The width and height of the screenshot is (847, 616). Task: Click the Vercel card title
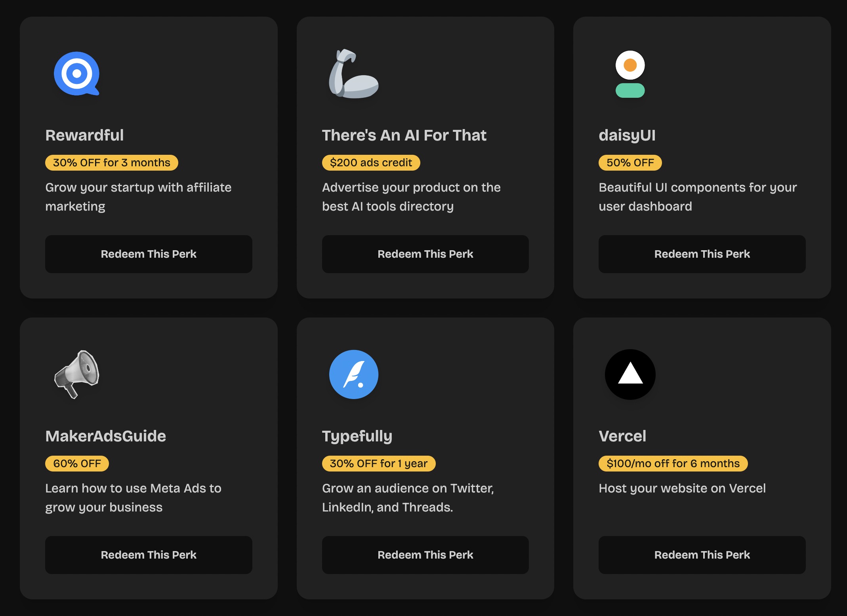[622, 436]
